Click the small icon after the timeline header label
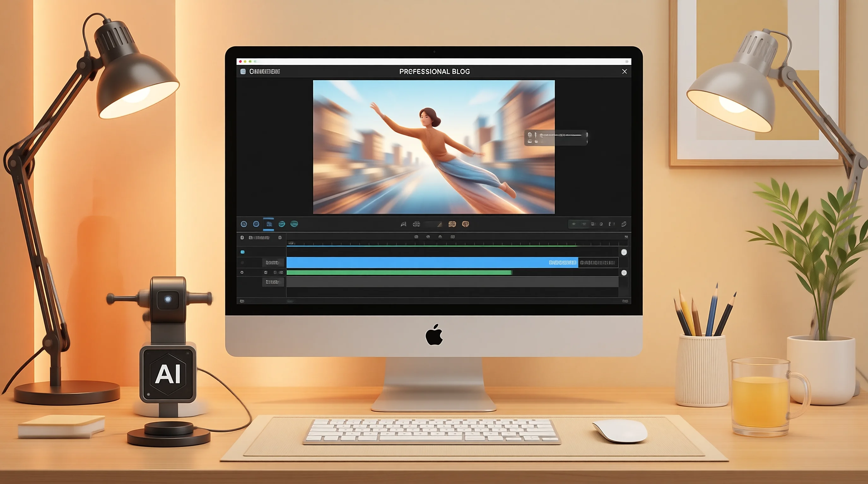 (280, 238)
